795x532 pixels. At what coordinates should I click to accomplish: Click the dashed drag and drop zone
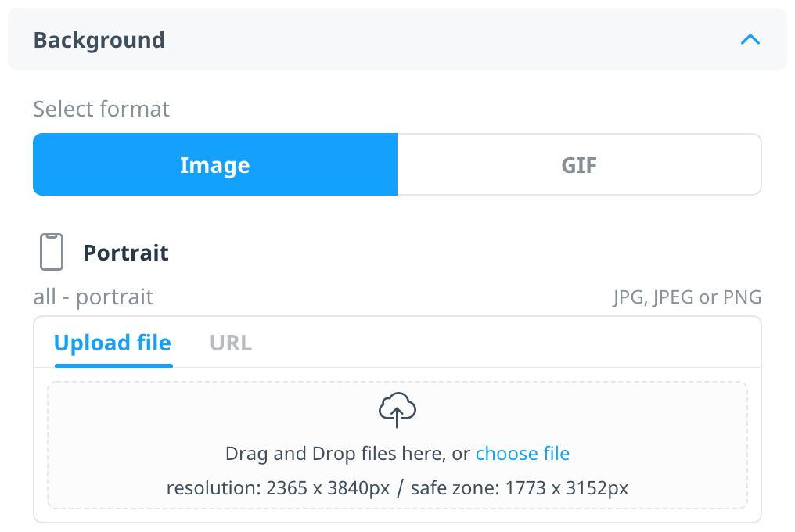tap(397, 445)
